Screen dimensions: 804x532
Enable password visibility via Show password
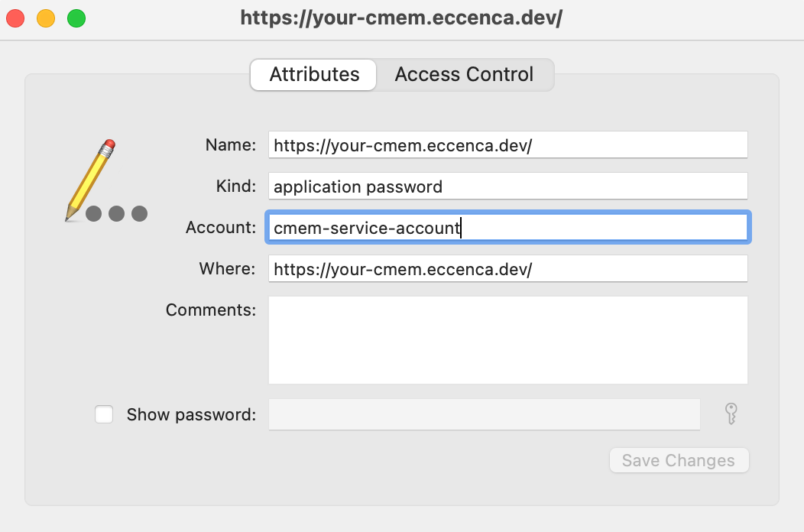(104, 414)
